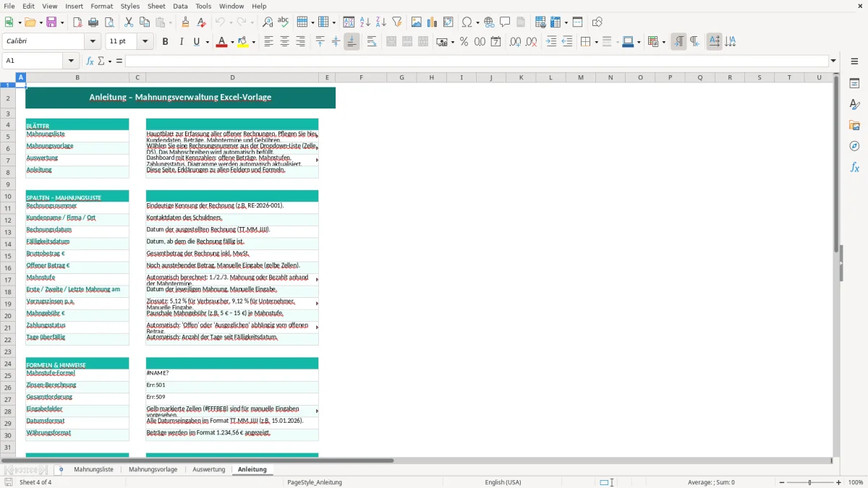Activate Clone Formatting paintbrush
The image size is (868, 488).
(x=185, y=22)
